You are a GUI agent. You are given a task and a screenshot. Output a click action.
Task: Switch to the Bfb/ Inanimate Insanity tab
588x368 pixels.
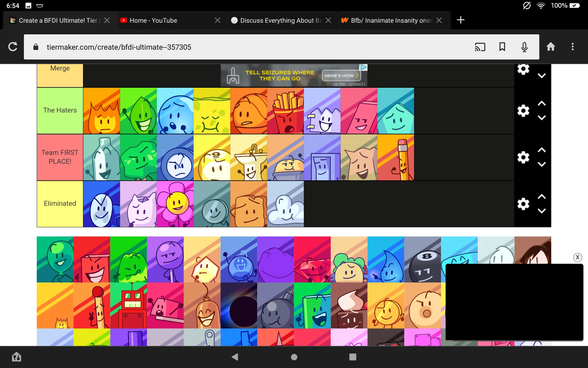pyautogui.click(x=389, y=20)
